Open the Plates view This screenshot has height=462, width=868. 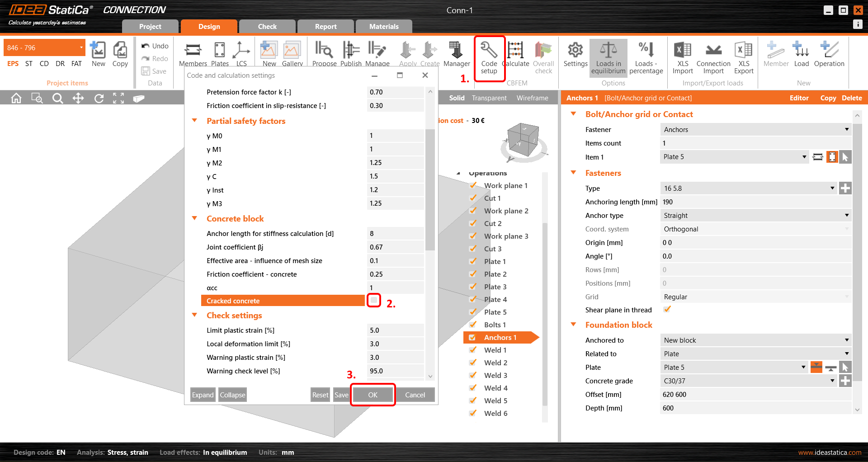[x=220, y=54]
